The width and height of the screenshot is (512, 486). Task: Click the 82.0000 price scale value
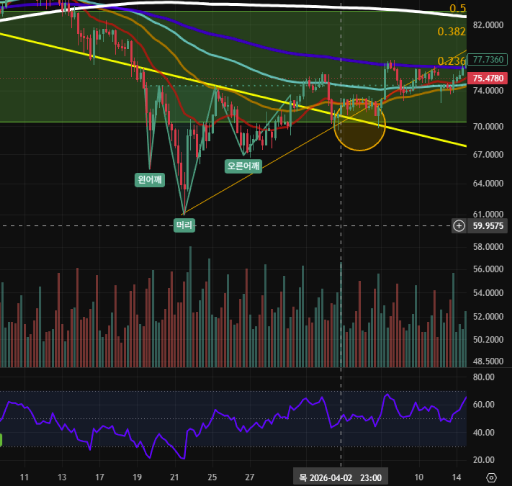click(x=488, y=25)
